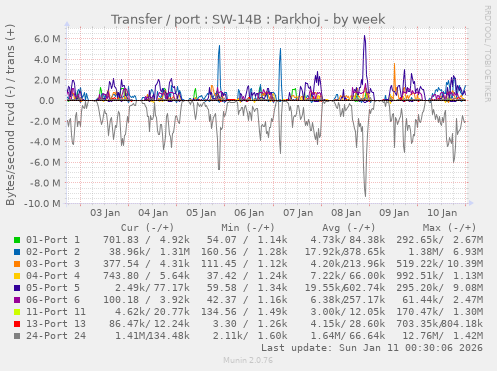Click the Port 1 current value '701.83'
Screen dimensions: 497x371
click(121, 240)
